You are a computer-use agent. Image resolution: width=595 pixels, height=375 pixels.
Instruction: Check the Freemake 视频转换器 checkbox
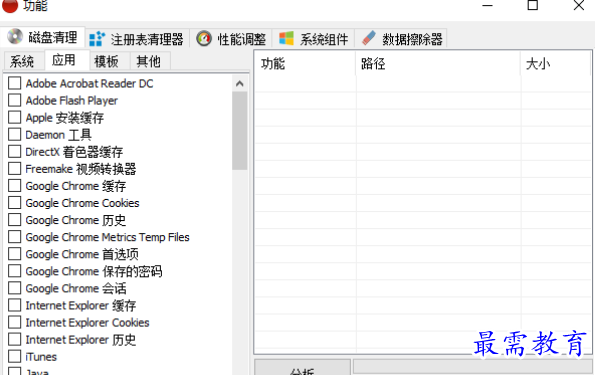tap(14, 169)
